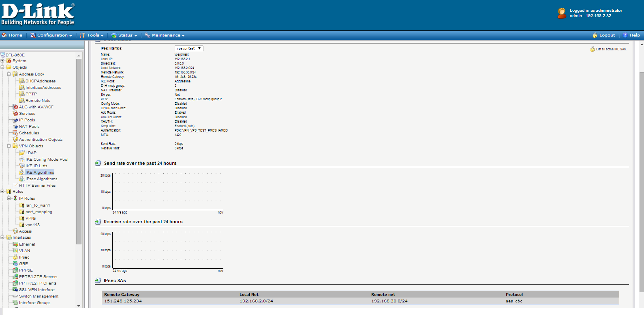Viewport: 644px width, 315px height.
Task: Expand the System tree node
Action: tap(2, 61)
